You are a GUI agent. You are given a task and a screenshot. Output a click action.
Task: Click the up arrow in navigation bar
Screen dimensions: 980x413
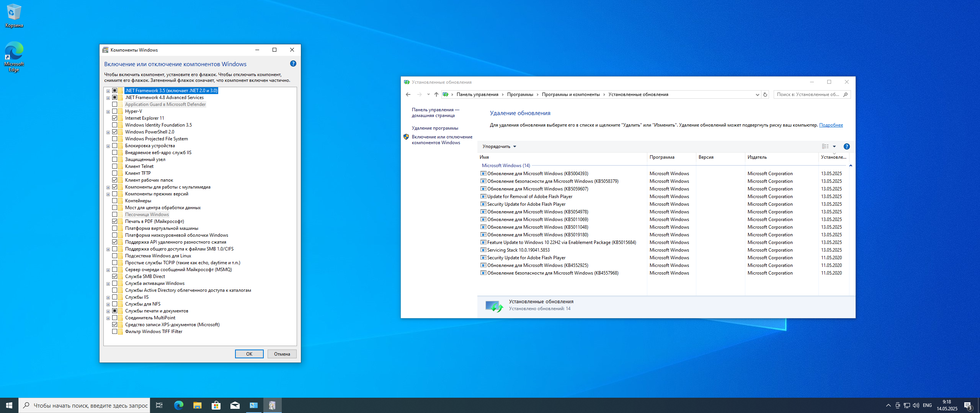(x=436, y=94)
